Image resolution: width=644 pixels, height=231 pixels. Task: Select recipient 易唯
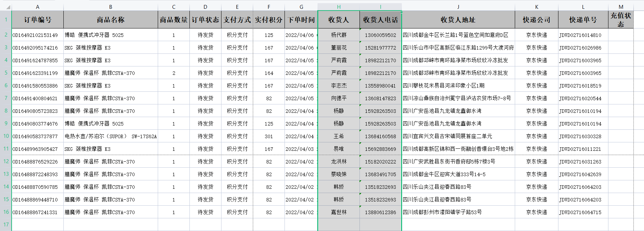coord(339,149)
